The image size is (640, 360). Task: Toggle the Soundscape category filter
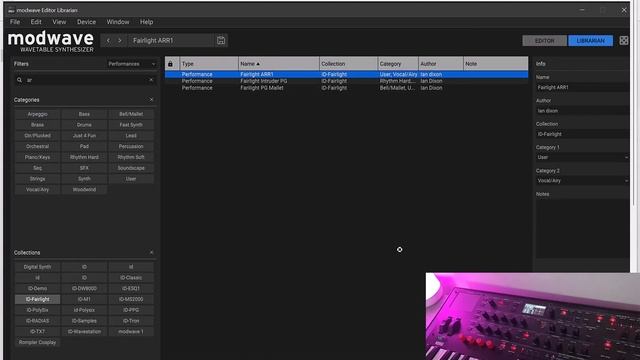pos(131,168)
